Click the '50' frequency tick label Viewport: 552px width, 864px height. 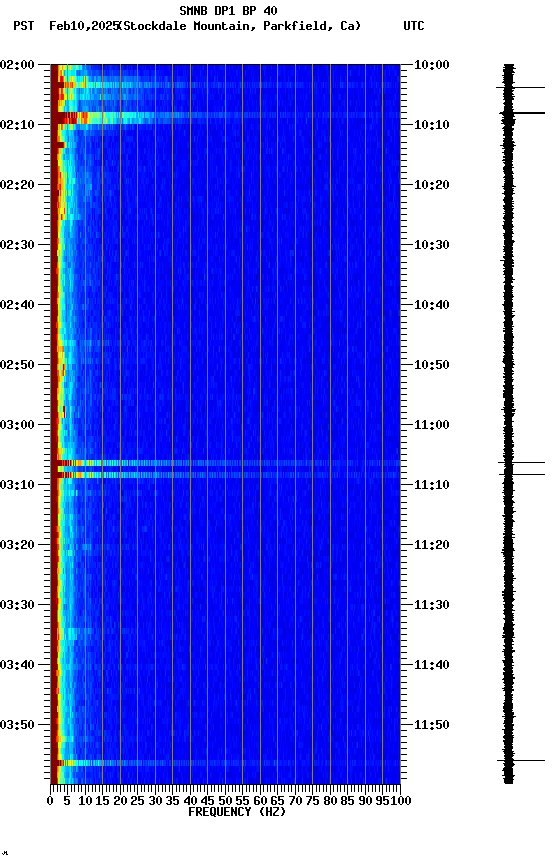coord(225,801)
